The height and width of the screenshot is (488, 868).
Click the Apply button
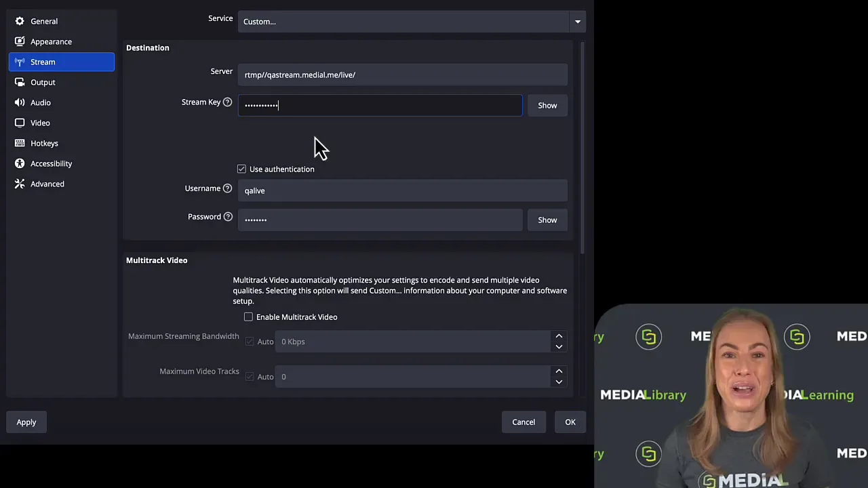[x=26, y=422]
